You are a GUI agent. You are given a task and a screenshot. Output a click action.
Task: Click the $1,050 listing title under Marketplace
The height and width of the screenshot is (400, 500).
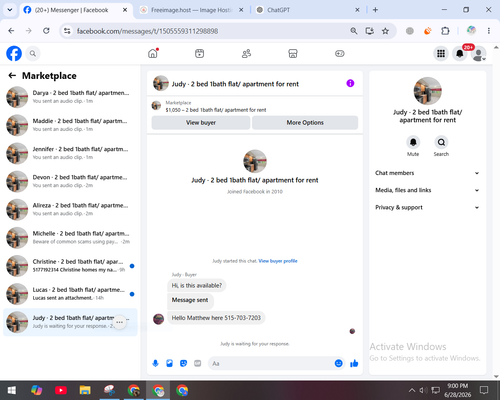pyautogui.click(x=216, y=110)
